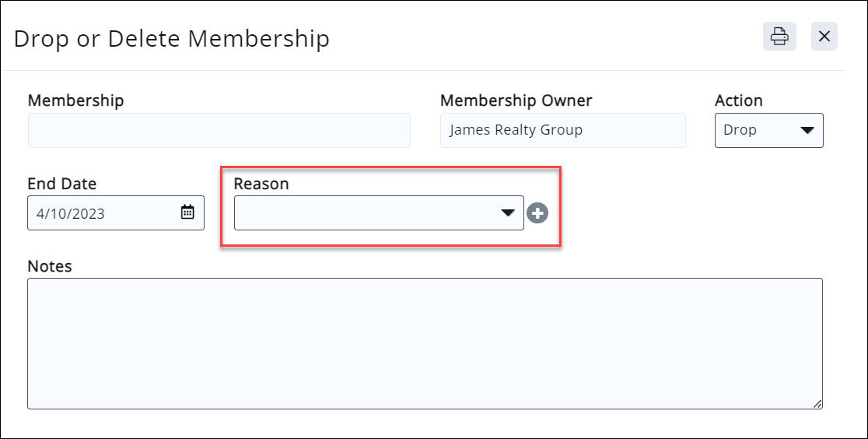Click the Notes label text
This screenshot has width=868, height=439.
tap(50, 266)
